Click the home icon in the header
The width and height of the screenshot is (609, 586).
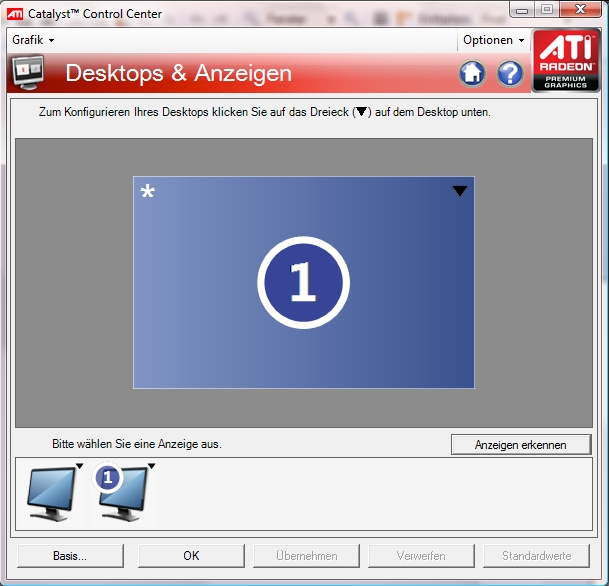click(472, 73)
